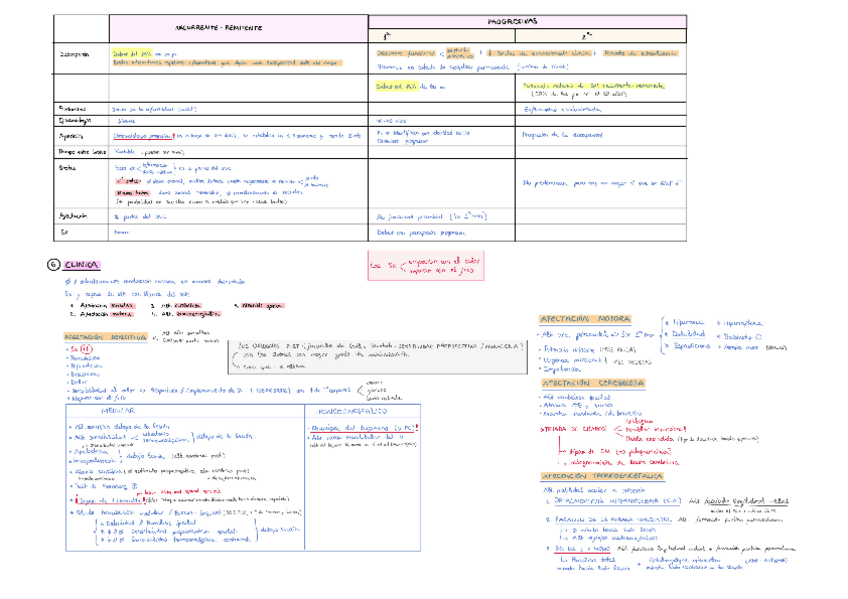The image size is (848, 599).
Task: Click the "PROGRESIVAS" table header
Action: [x=512, y=20]
